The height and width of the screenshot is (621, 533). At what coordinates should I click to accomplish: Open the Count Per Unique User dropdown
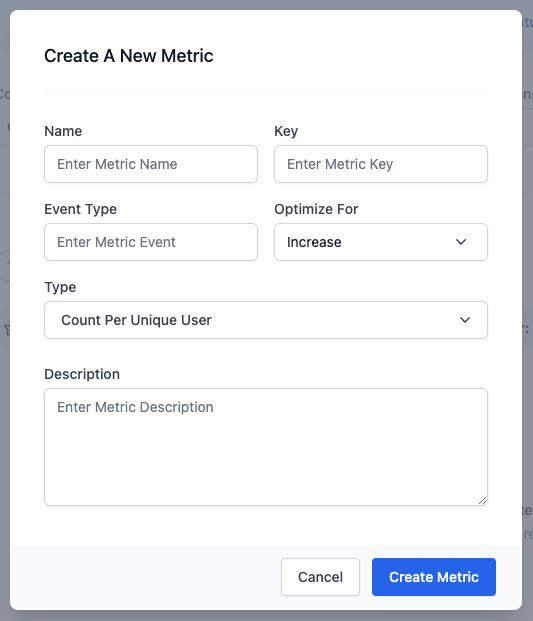[x=266, y=320]
